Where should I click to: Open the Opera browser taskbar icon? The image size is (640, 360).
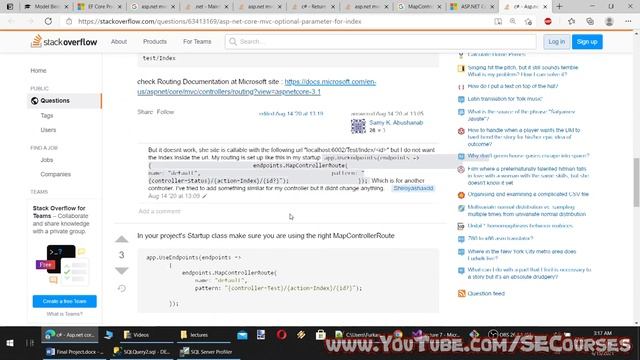point(281,335)
